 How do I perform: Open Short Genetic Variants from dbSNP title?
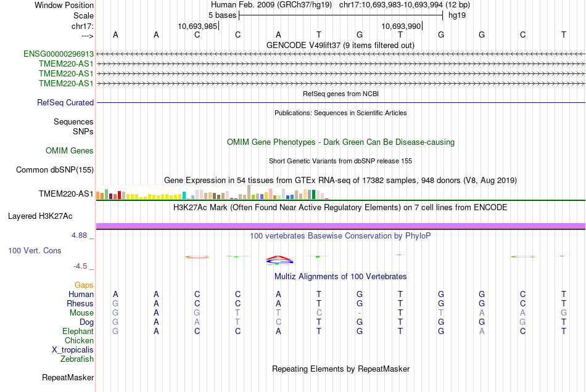pos(340,161)
